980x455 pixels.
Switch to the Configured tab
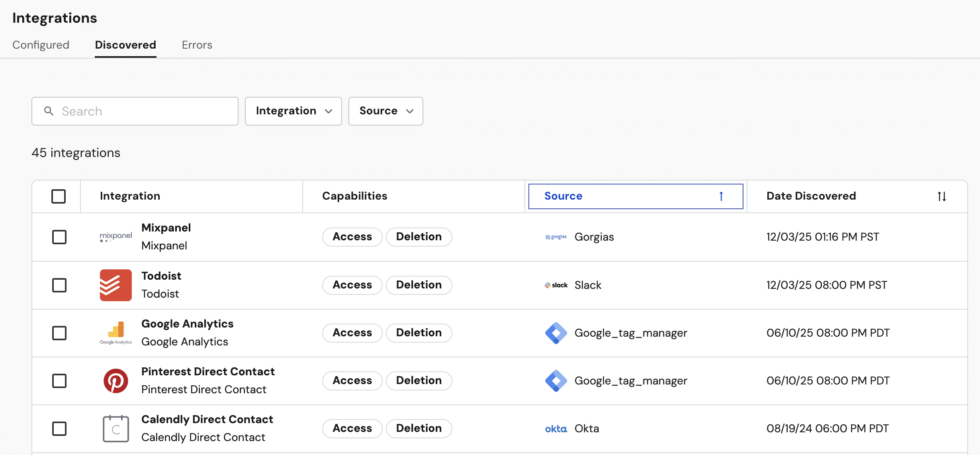click(41, 45)
